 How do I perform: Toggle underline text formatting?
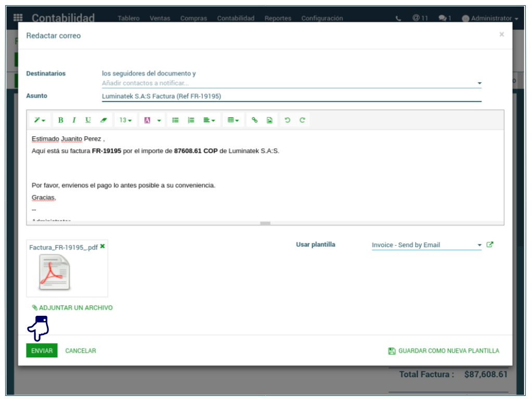coord(88,120)
